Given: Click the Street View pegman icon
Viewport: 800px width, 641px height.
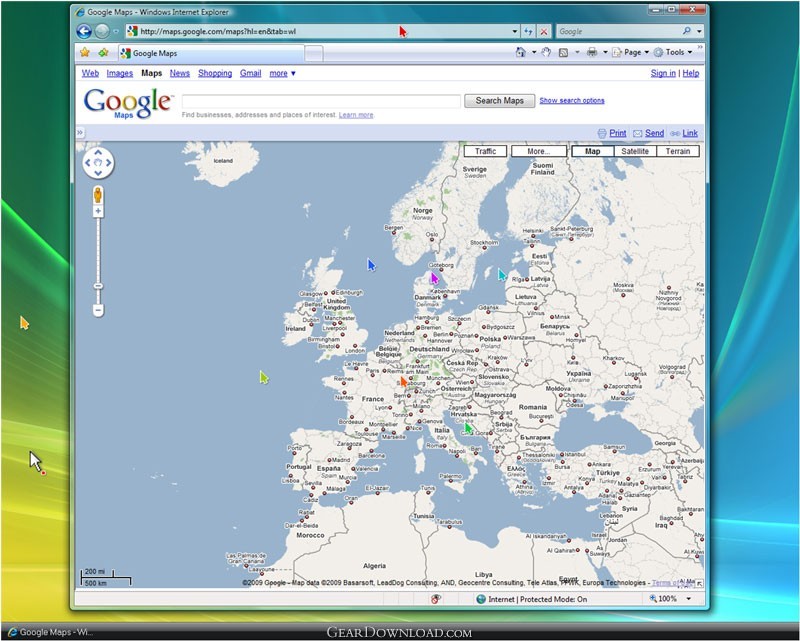Looking at the screenshot, I should tap(98, 194).
